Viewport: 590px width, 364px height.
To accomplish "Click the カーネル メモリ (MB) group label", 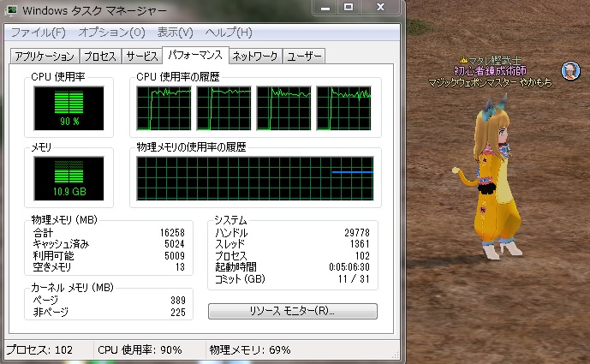I will click(x=72, y=288).
